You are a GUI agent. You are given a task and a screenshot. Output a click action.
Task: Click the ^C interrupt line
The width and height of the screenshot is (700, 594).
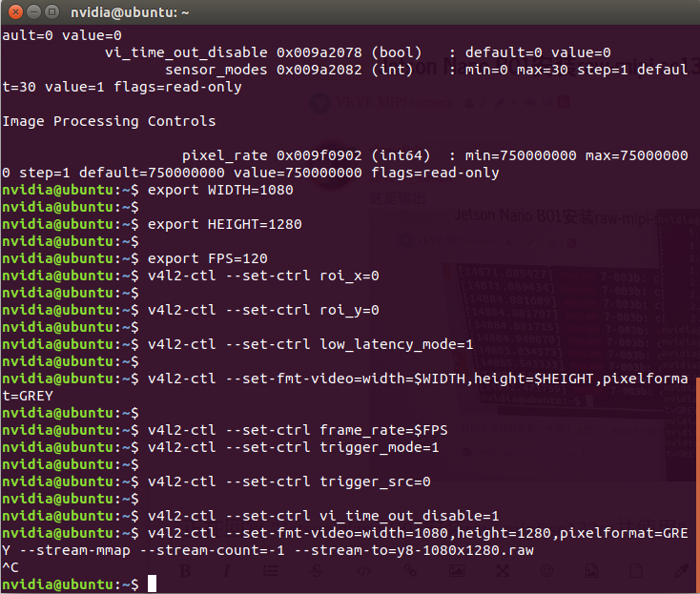(10, 566)
